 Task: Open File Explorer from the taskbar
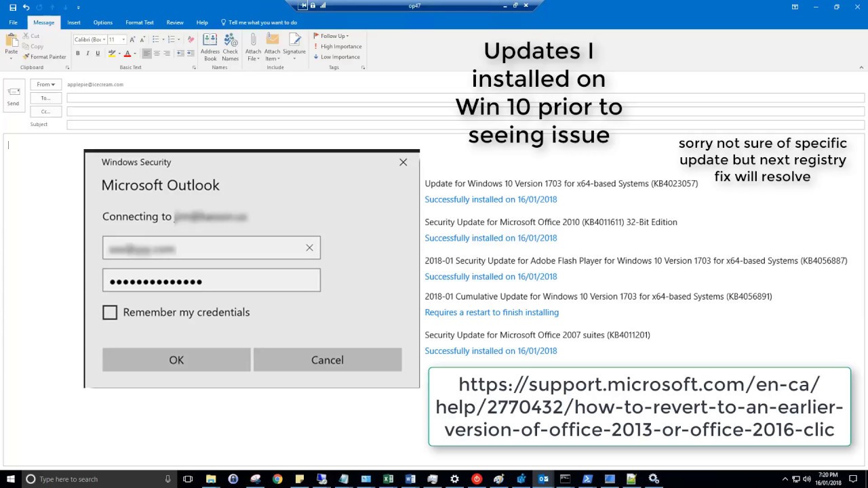point(211,479)
